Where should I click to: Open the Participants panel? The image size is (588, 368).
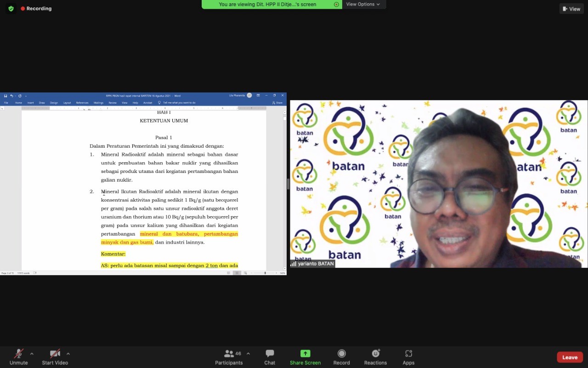pos(229,356)
